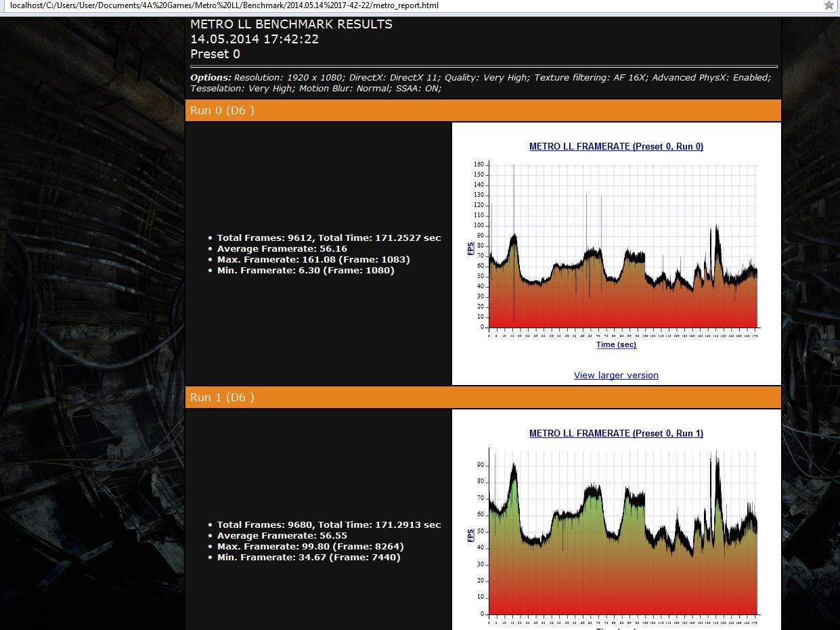
Task: Click the date 14.05.2014 17:42:22
Action: pos(255,39)
